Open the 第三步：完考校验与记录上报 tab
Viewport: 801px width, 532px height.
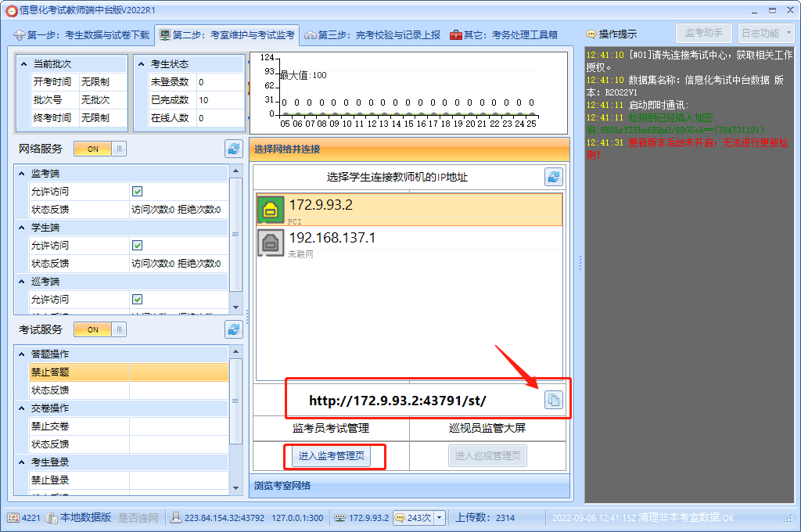(373, 35)
